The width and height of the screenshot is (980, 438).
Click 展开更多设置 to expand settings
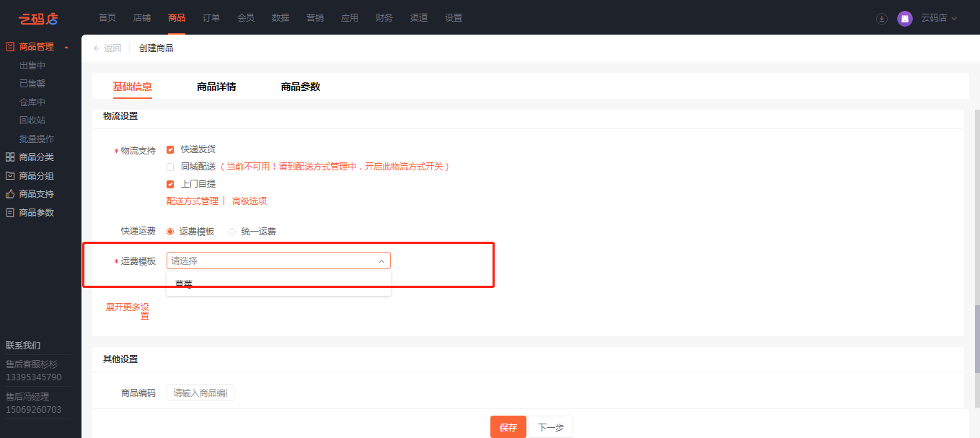[128, 311]
